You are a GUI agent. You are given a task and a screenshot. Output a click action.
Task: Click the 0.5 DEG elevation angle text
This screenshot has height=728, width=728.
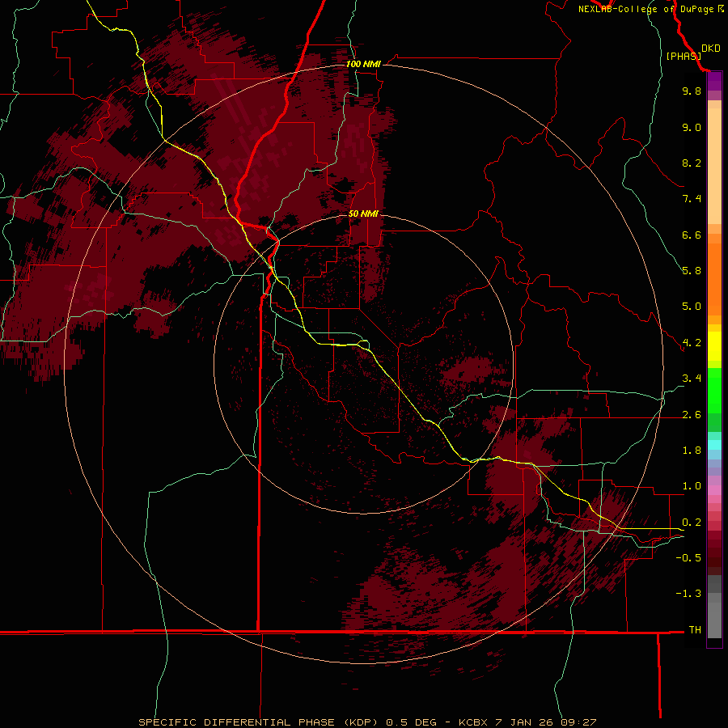point(412,722)
